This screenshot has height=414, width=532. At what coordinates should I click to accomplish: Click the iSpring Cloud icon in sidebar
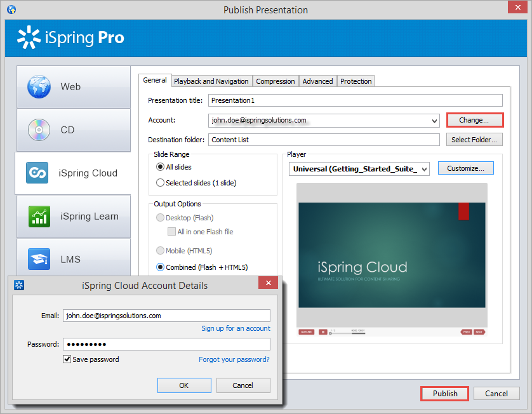coord(37,173)
